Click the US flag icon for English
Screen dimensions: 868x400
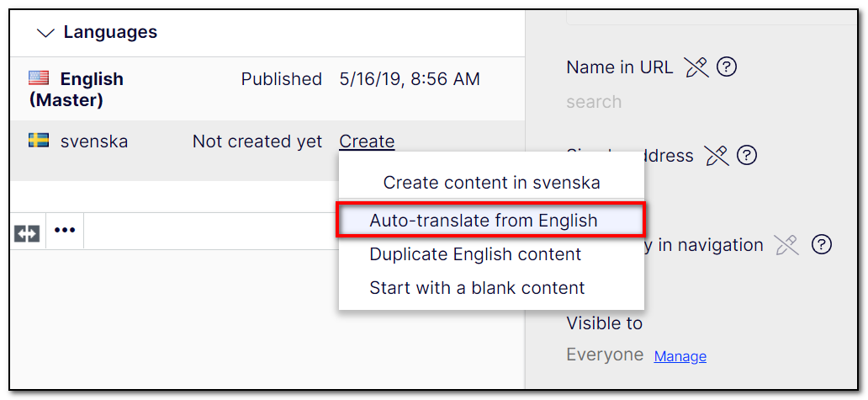pyautogui.click(x=39, y=78)
